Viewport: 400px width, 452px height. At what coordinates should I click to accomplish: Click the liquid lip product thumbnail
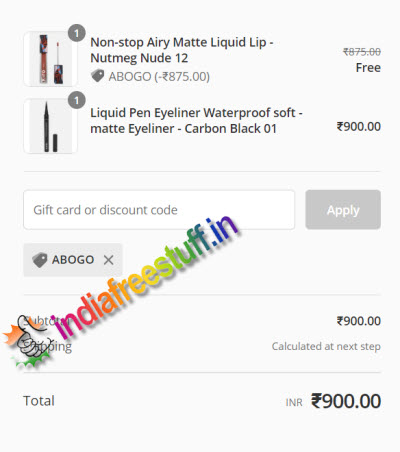pyautogui.click(x=50, y=59)
